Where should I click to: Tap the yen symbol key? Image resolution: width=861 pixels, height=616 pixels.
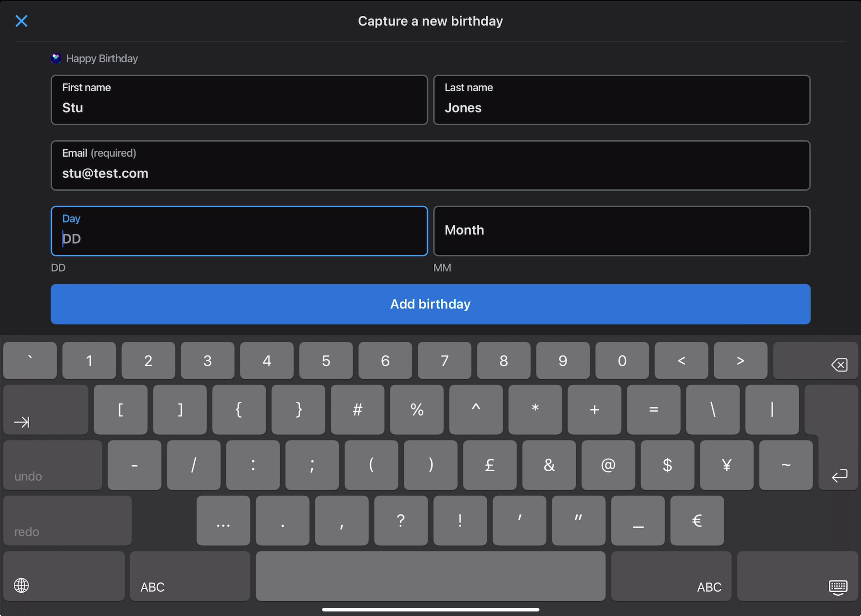pos(727,465)
